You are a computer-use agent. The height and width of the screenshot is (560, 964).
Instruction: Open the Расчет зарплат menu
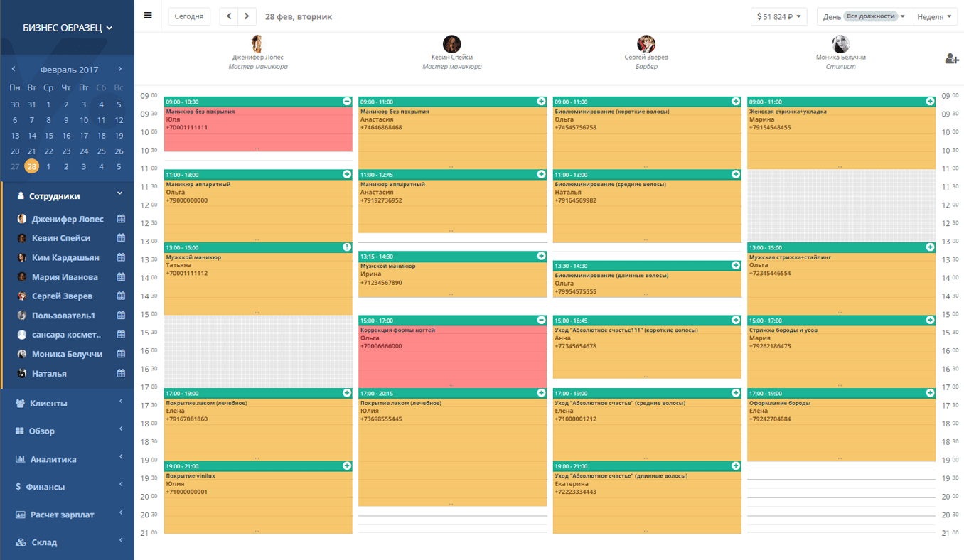pos(21,515)
